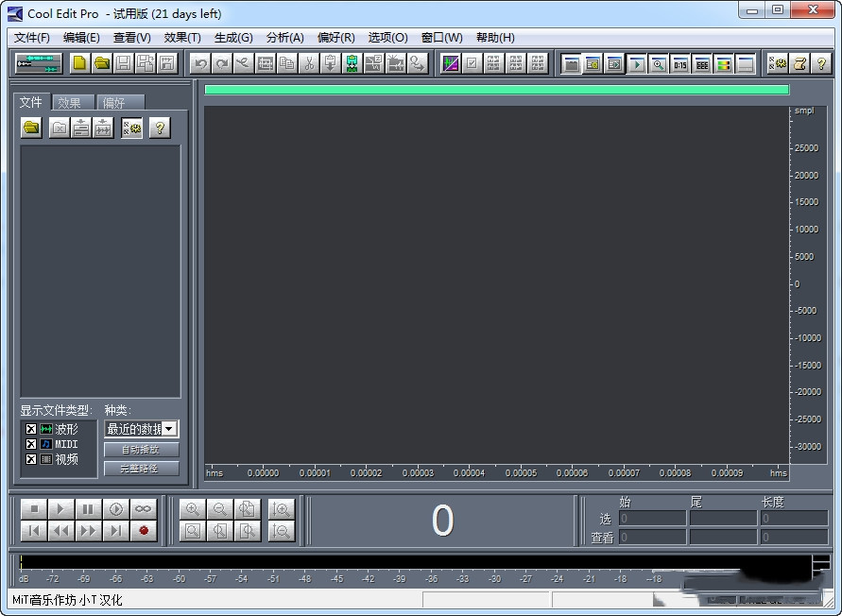Uncheck the MIDI file type checkbox
The width and height of the screenshot is (842, 616).
[31, 444]
